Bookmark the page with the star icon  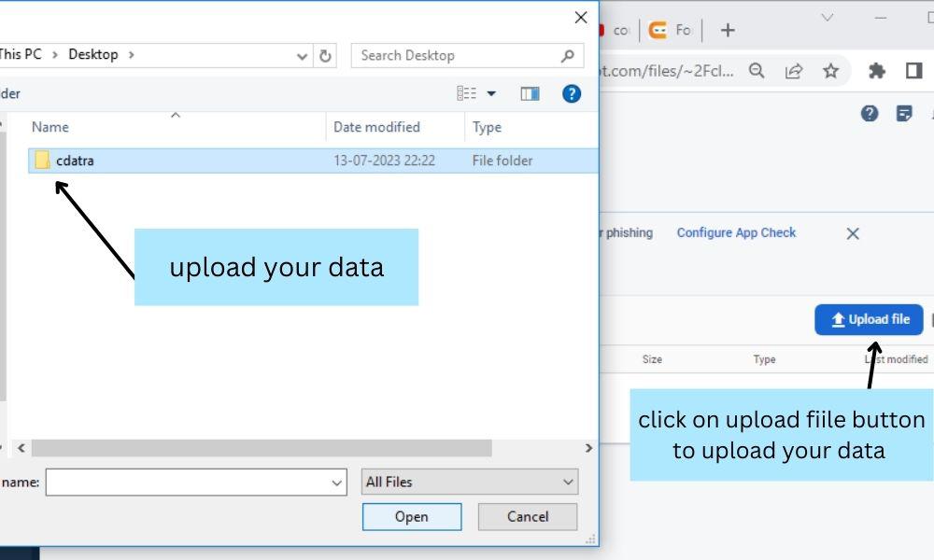pos(830,72)
